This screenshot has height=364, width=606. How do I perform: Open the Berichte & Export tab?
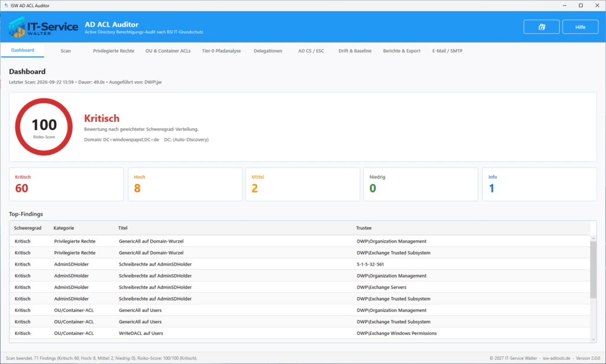pyautogui.click(x=402, y=51)
